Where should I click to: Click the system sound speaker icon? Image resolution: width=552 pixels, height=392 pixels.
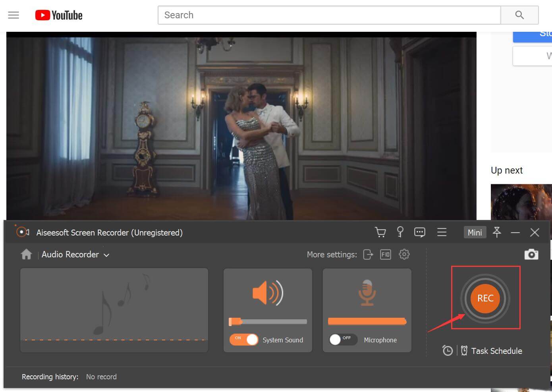coord(268,293)
